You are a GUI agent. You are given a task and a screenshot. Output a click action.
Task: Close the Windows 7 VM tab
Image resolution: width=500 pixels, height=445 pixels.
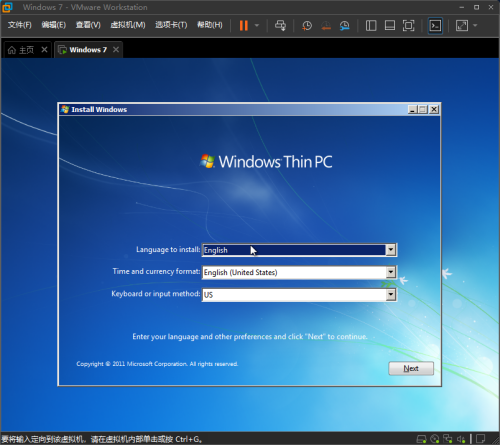coord(116,50)
